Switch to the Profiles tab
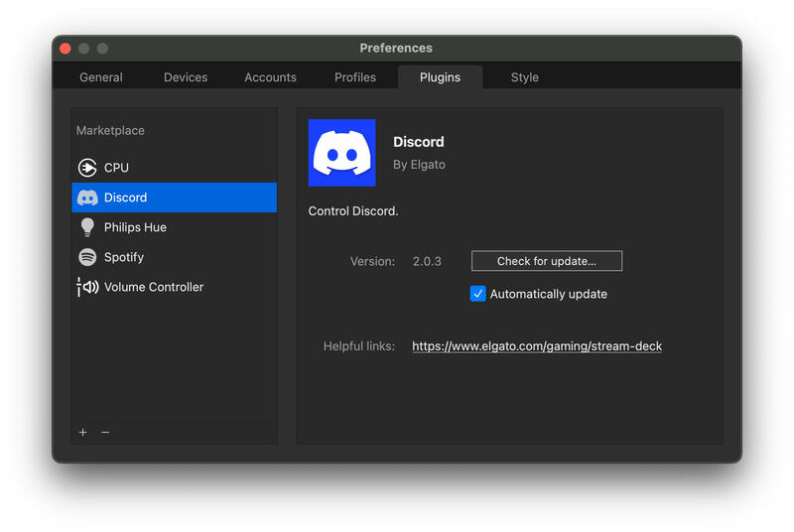The image size is (794, 532). [355, 77]
